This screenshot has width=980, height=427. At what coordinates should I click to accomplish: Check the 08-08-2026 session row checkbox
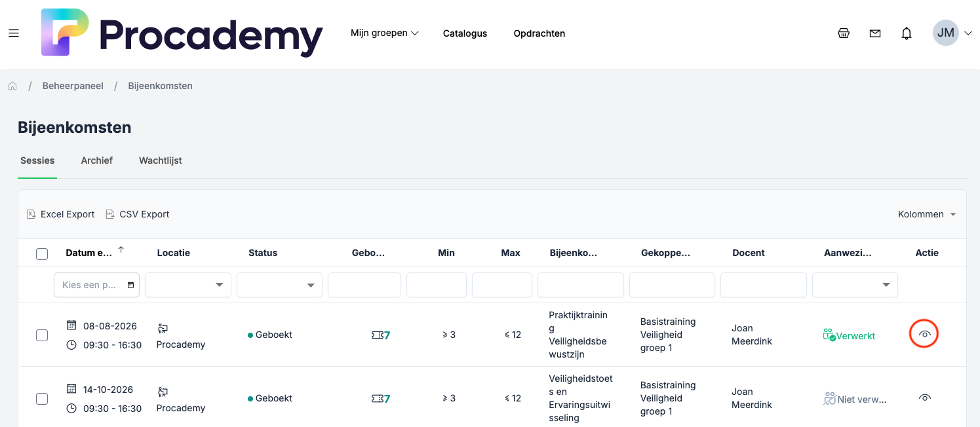42,335
